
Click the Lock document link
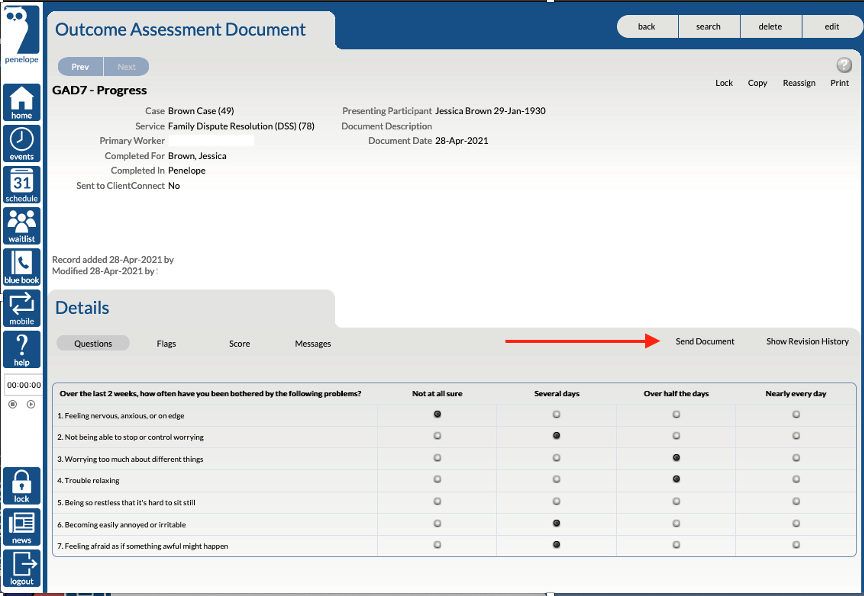[x=723, y=83]
